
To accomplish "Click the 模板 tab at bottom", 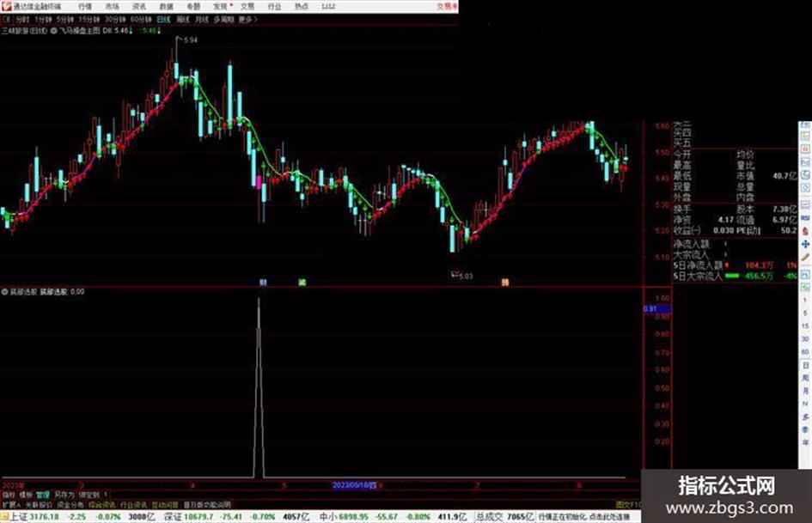I will tap(26, 495).
